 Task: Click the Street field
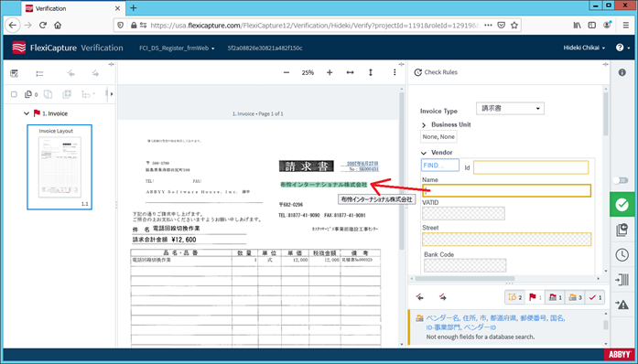(x=506, y=239)
